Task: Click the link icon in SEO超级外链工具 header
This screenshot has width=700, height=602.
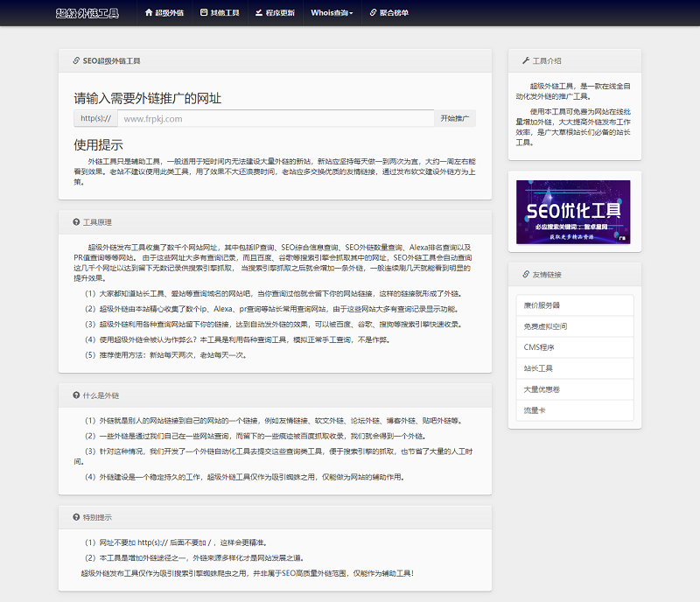Action: [76, 60]
